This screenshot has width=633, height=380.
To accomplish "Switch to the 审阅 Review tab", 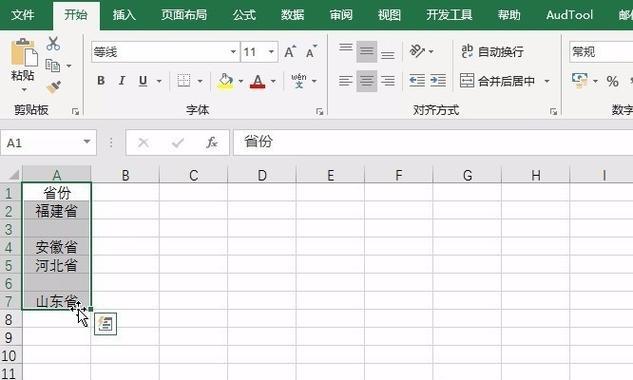I will pos(341,15).
